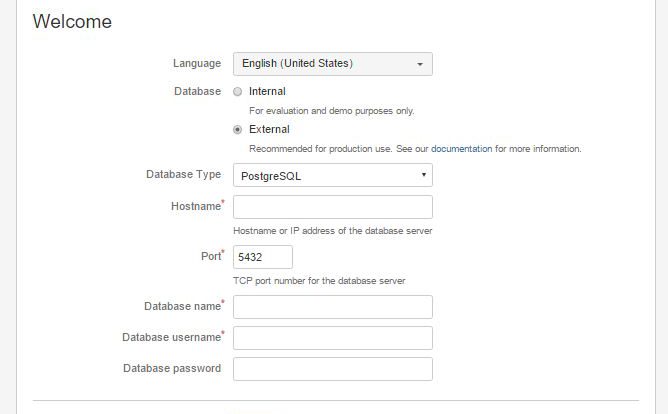This screenshot has height=414, width=668.
Task: Click the Hostname field label
Action: 196,206
